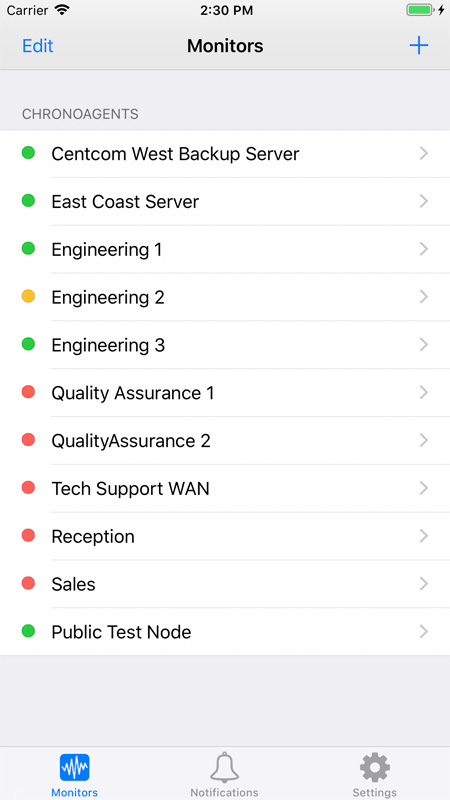450x800 pixels.
Task: Switch to the Settings tab label
Action: click(x=374, y=792)
